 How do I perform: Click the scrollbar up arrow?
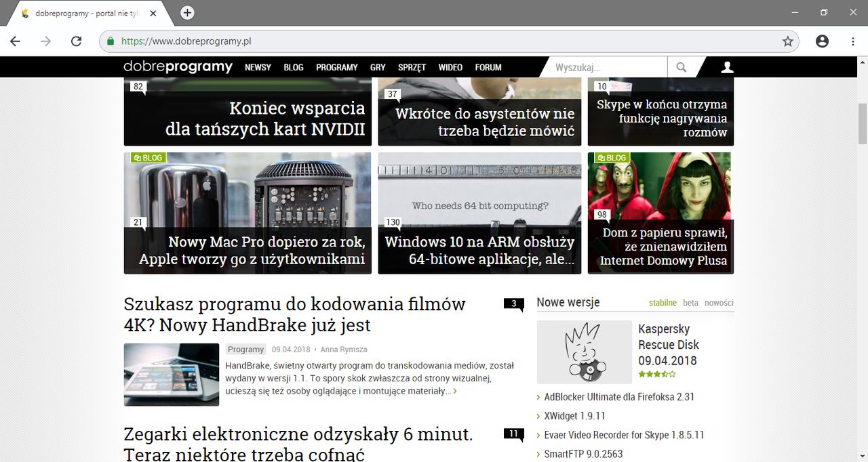862,62
